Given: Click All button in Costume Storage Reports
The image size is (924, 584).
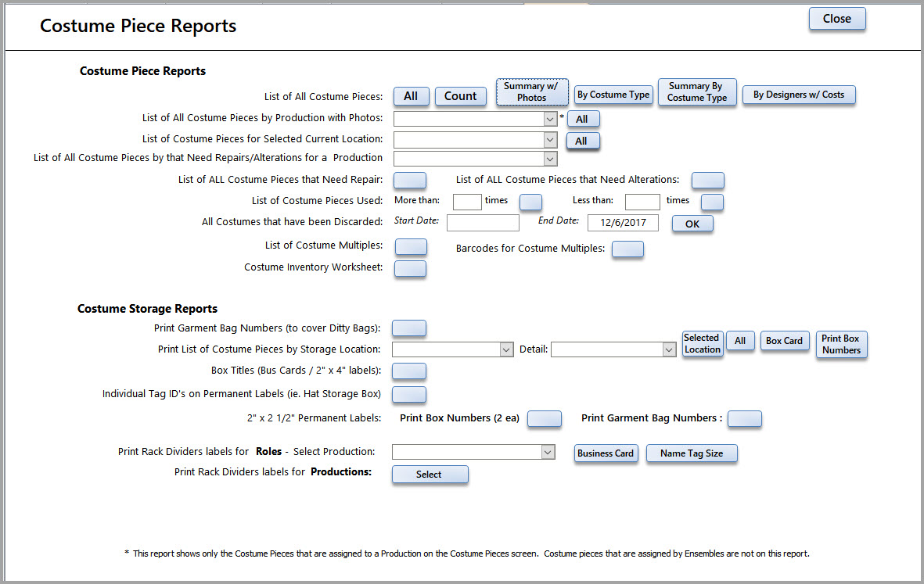Looking at the screenshot, I should (740, 340).
